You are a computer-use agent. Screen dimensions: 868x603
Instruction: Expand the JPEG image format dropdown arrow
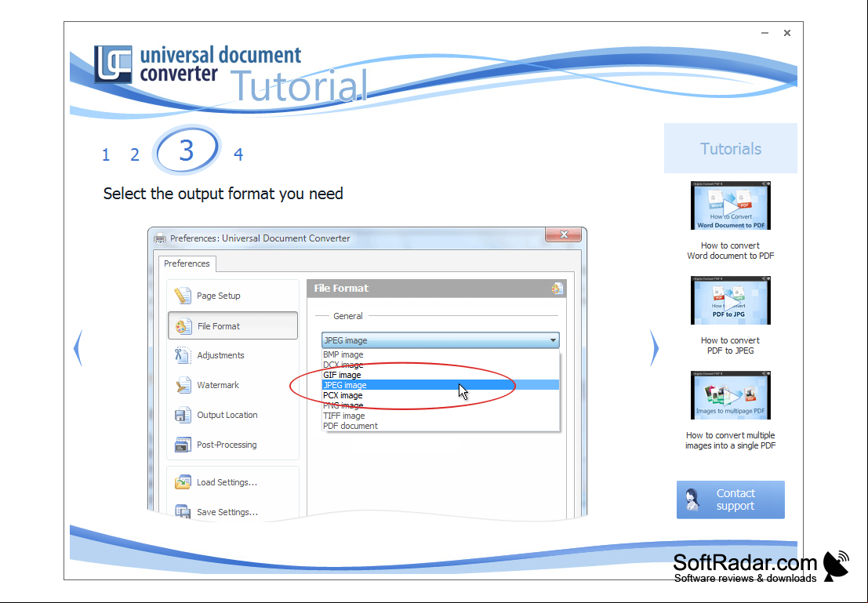tap(553, 340)
